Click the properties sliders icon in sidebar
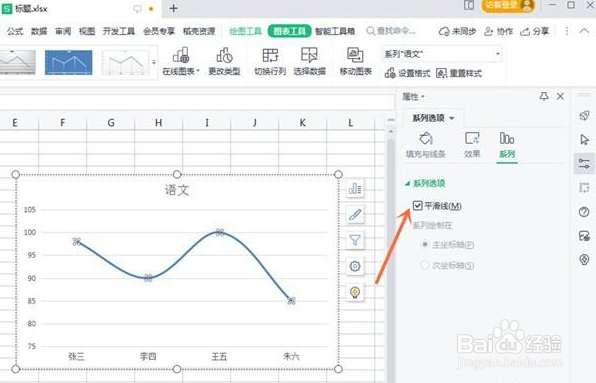This screenshot has width=596, height=383. (584, 164)
